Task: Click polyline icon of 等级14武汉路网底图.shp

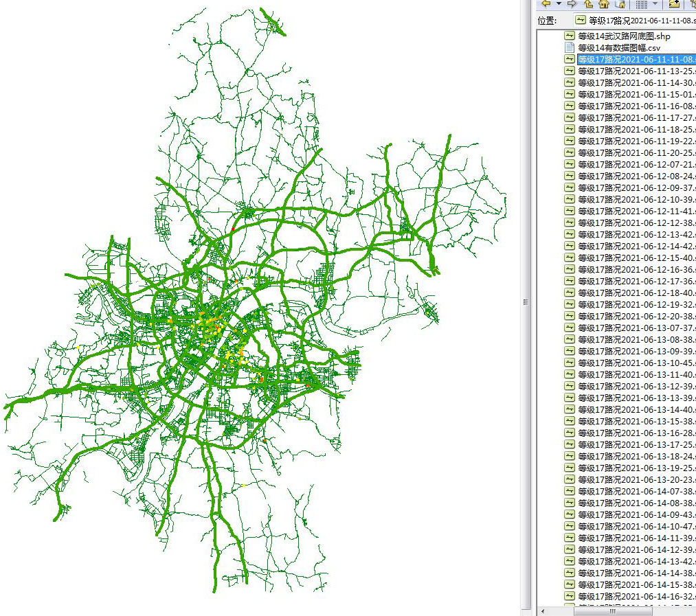Action: (x=569, y=36)
